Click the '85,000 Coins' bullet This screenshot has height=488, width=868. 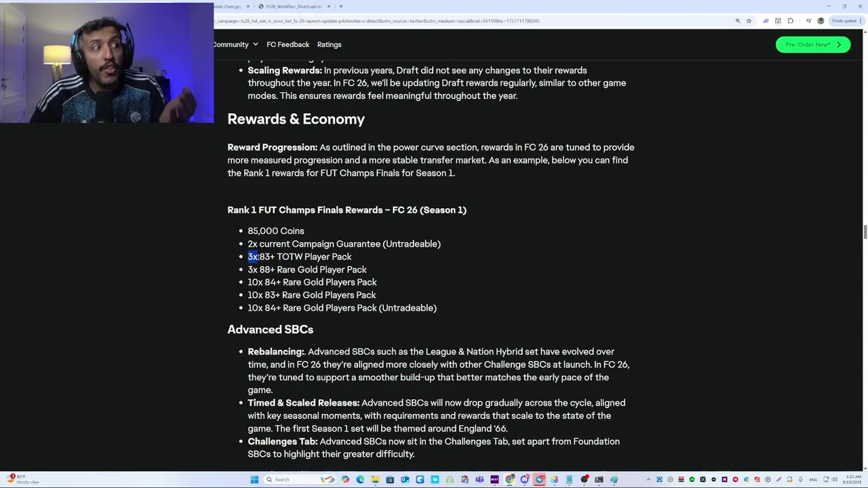(276, 231)
